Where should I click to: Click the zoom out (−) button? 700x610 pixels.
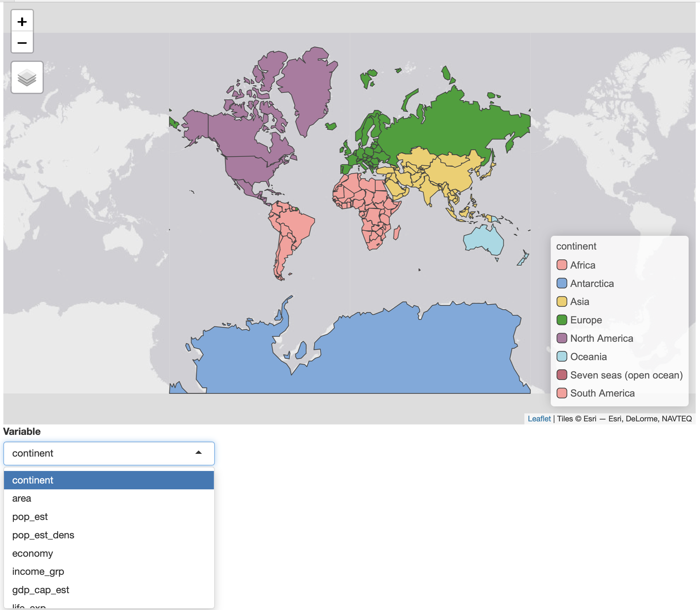point(22,42)
